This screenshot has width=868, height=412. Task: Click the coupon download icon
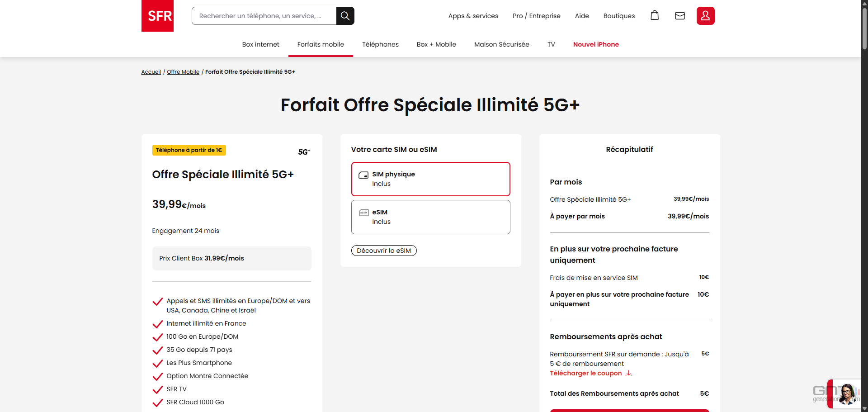tap(629, 374)
